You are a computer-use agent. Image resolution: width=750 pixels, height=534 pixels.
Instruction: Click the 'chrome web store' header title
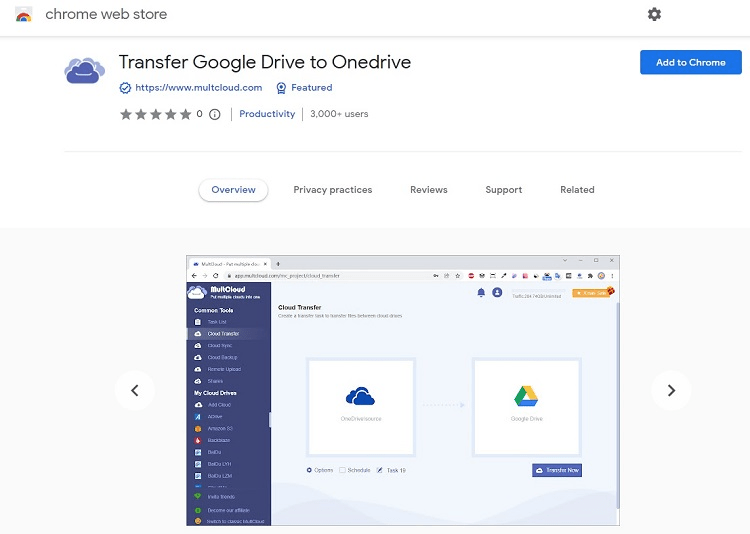[106, 14]
